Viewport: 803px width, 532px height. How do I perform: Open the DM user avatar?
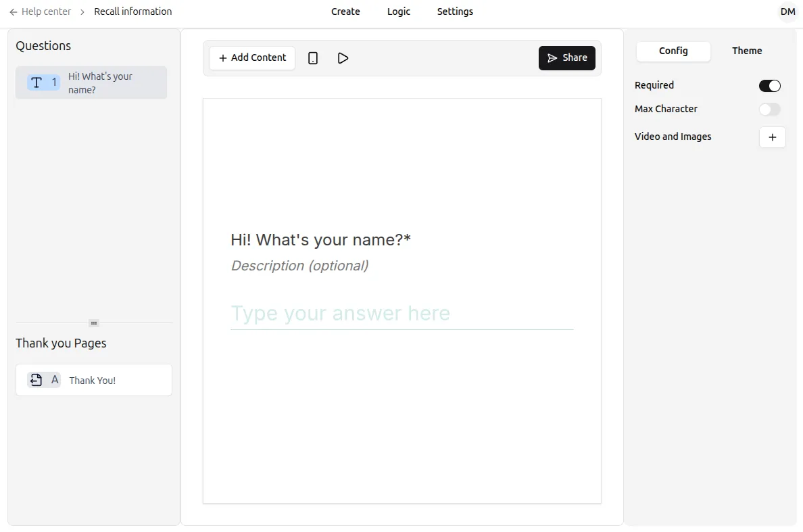pos(787,11)
